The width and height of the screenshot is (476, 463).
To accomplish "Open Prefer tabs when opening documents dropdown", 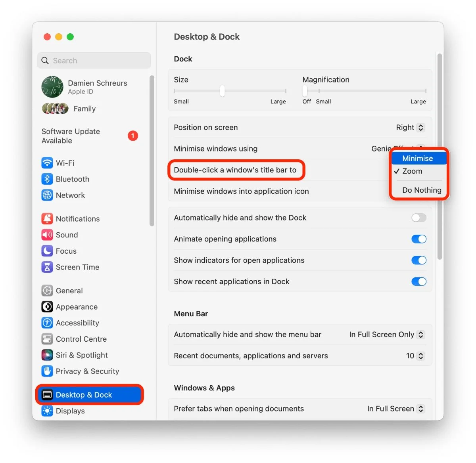I will (x=395, y=409).
